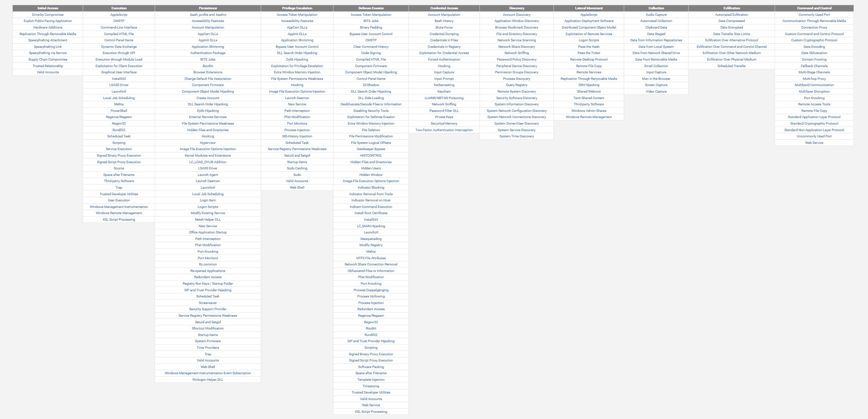Open the Domain Fronting technique

click(x=814, y=60)
